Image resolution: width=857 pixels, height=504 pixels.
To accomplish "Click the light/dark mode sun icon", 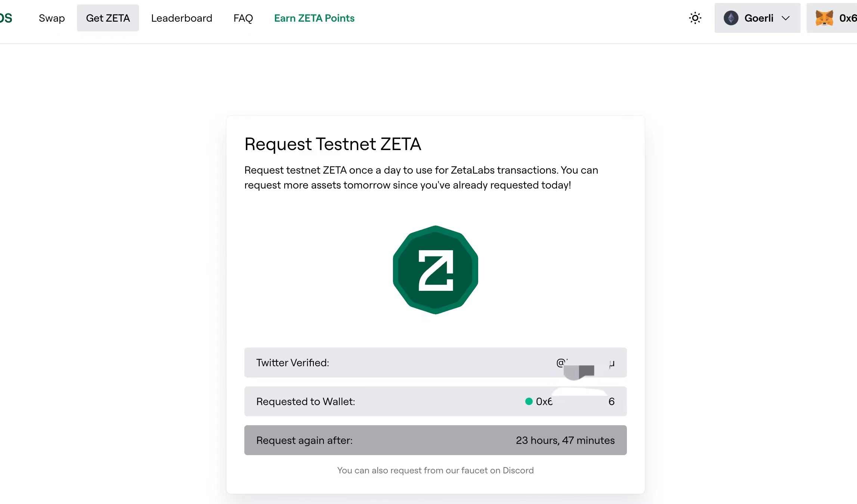I will (x=695, y=18).
